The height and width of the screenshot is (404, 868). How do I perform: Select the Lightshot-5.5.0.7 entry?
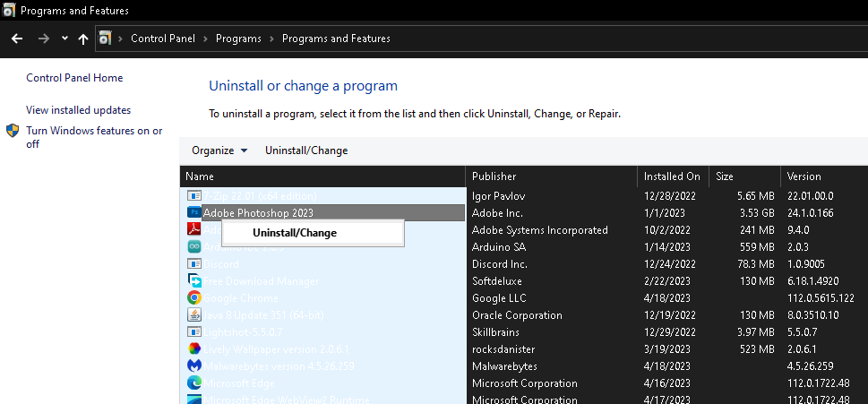[x=243, y=332]
